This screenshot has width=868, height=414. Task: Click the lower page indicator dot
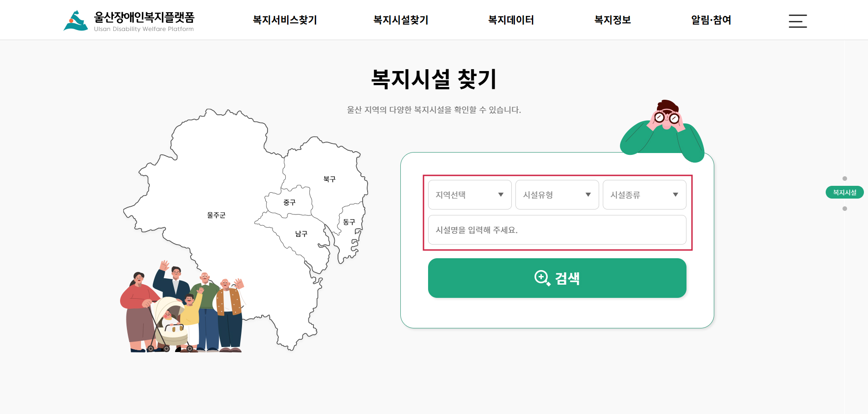845,209
